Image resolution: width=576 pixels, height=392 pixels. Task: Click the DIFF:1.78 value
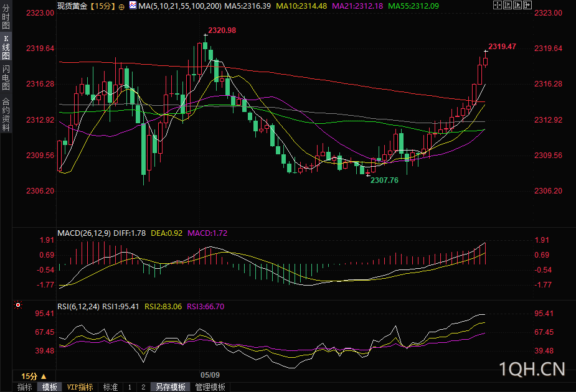point(130,233)
